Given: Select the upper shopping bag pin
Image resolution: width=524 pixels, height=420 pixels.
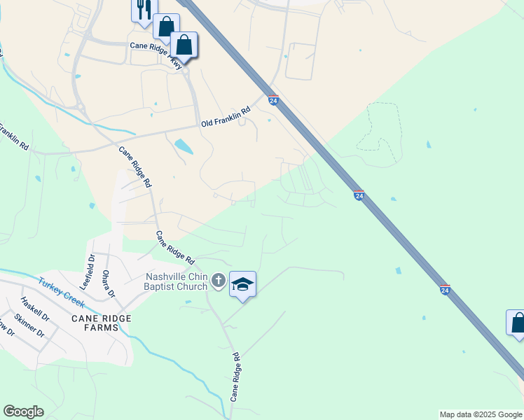Looking at the screenshot, I should (x=166, y=27).
